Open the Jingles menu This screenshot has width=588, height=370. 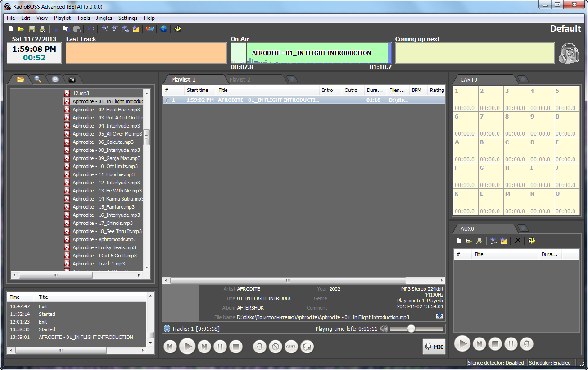click(104, 18)
